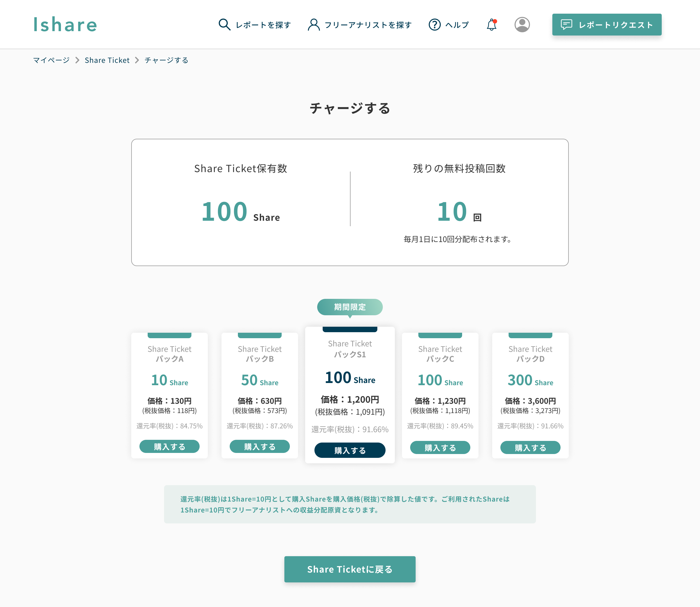This screenshot has width=700, height=607.
Task: Buy パックD for 3,600円
Action: [x=530, y=447]
